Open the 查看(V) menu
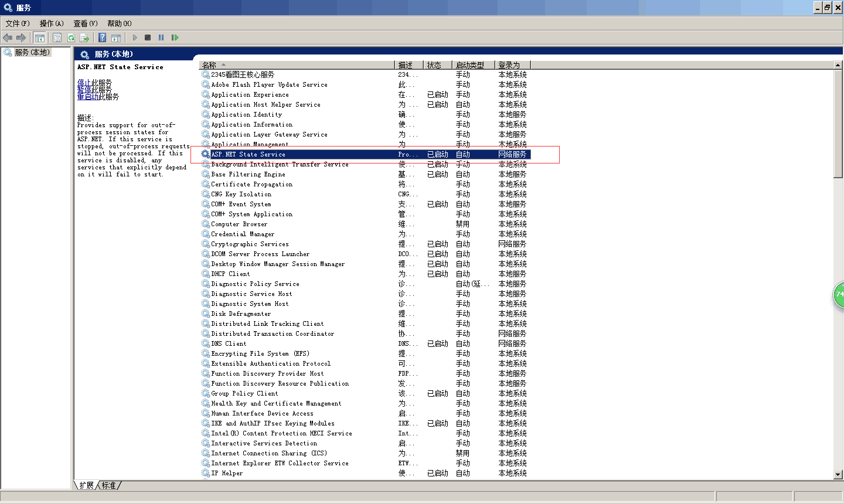The width and height of the screenshot is (844, 504). point(86,23)
